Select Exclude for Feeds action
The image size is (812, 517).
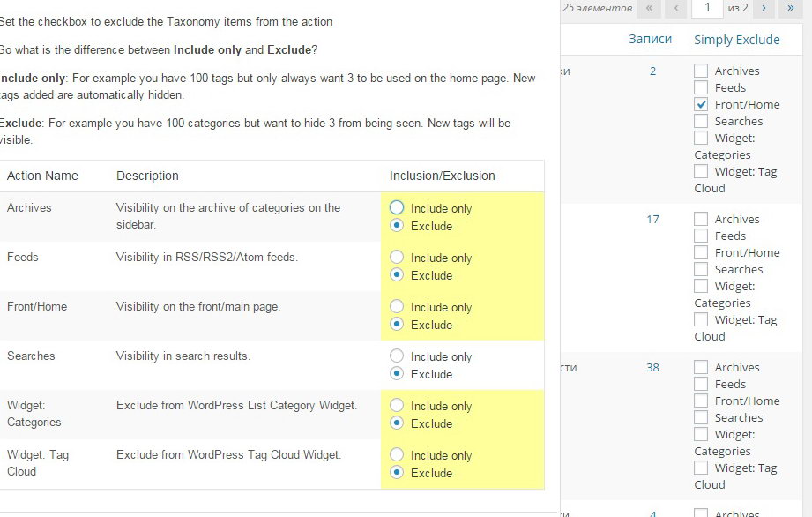[x=397, y=275]
